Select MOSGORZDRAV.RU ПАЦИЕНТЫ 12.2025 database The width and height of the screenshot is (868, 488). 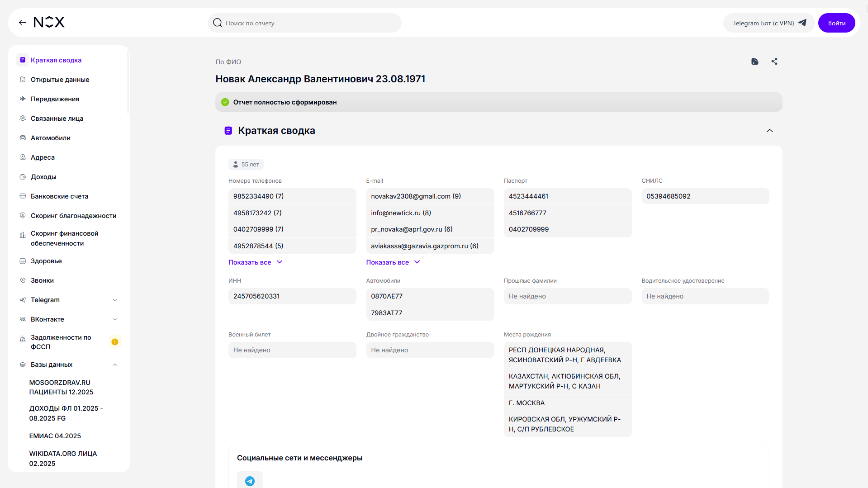pos(62,387)
